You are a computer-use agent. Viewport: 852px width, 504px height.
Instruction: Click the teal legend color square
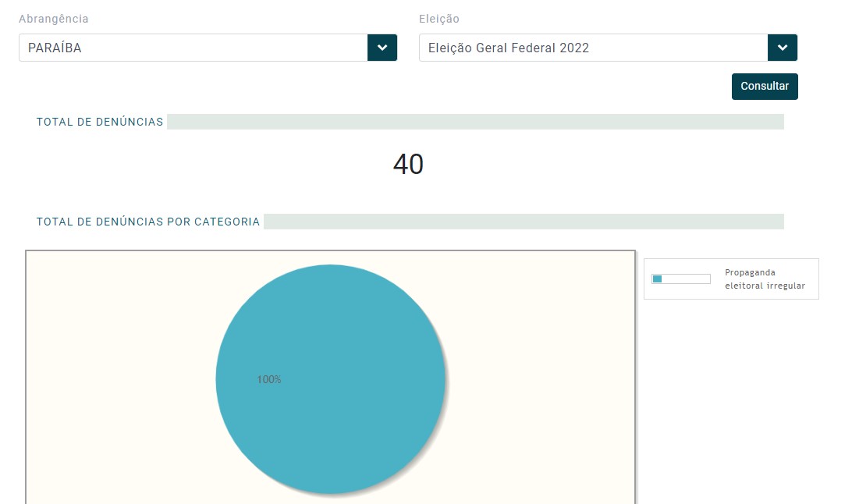tap(657, 279)
